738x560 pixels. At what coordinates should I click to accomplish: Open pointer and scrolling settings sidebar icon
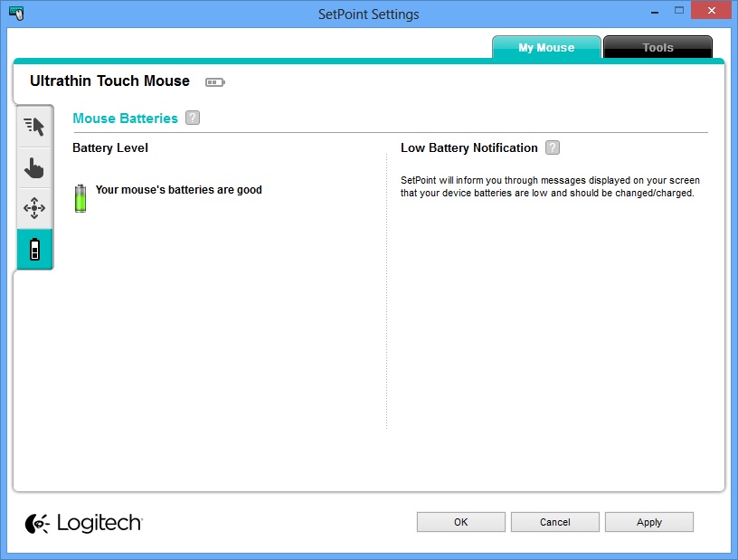tap(34, 127)
